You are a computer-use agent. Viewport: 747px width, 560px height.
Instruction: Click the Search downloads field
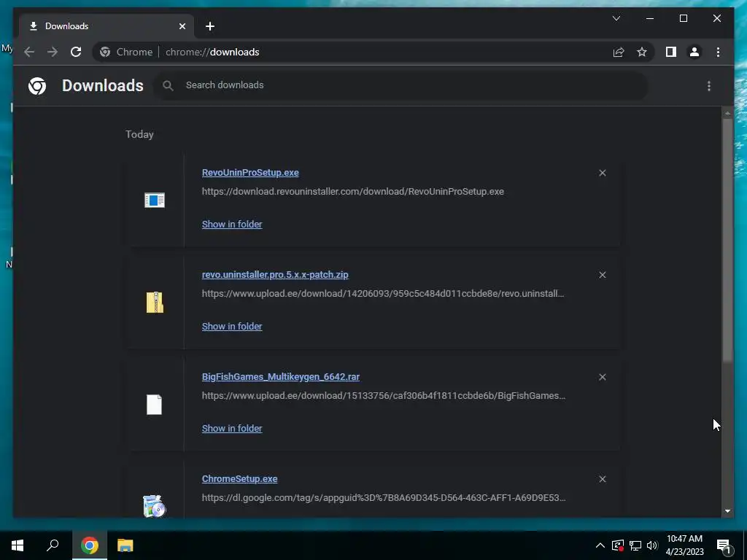point(400,85)
